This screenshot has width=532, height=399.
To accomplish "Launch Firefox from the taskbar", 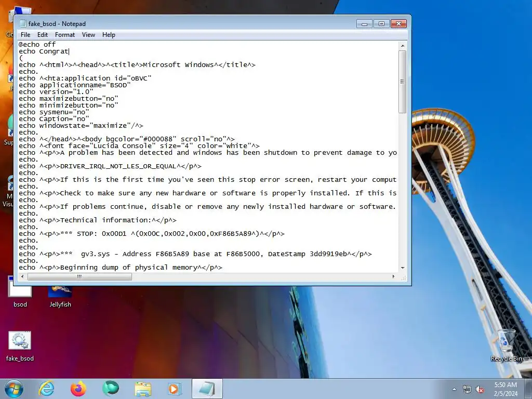I will [78, 389].
